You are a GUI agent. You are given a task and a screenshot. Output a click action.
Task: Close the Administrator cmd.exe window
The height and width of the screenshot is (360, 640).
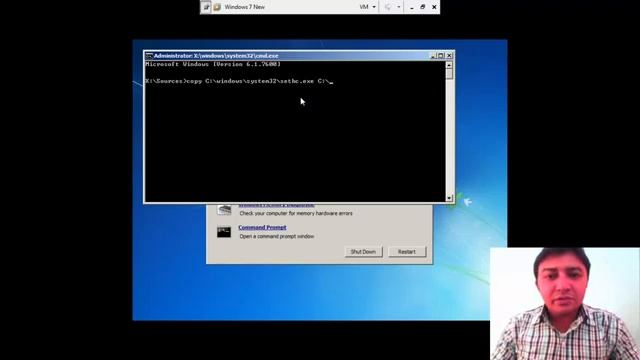(449, 56)
